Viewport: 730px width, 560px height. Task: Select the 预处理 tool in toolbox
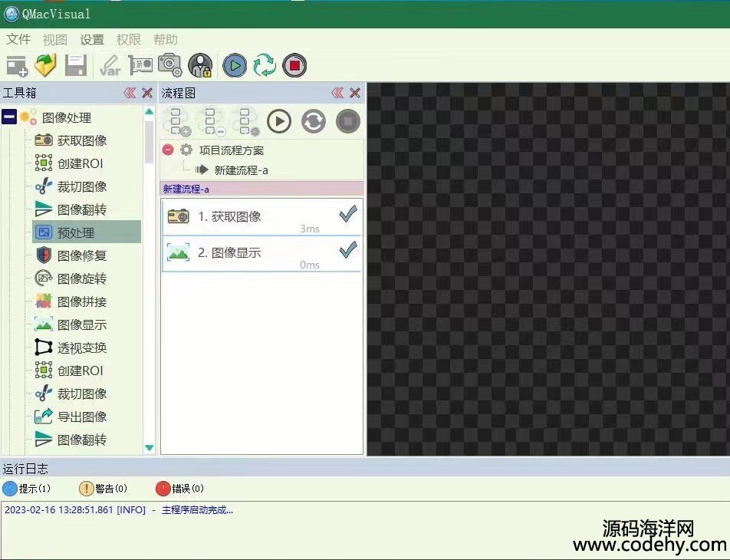(87, 232)
